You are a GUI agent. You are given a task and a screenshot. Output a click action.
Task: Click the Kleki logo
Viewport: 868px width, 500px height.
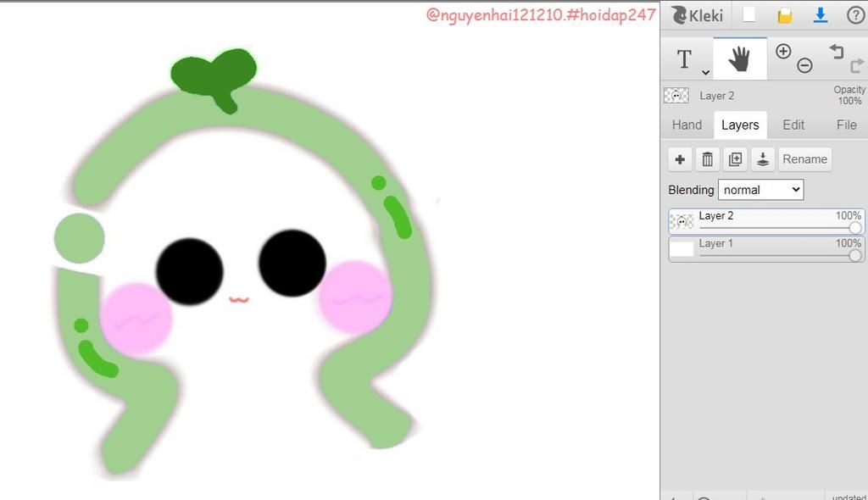coord(698,15)
